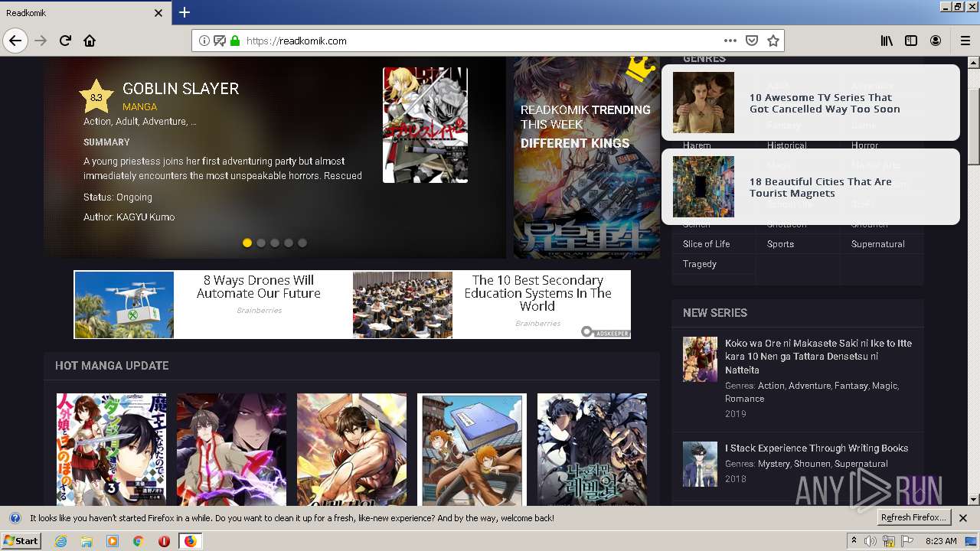
Task: Open the fifth hot manga cover
Action: point(592,449)
